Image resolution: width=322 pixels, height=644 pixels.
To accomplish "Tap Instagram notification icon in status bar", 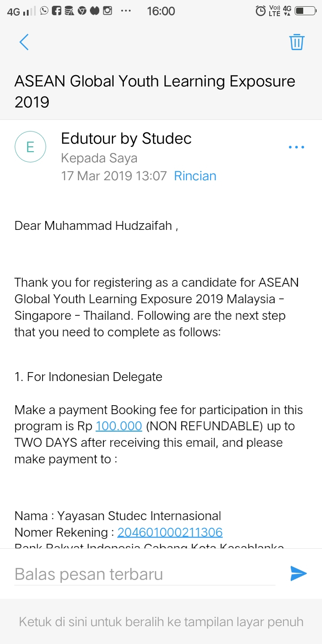I will pyautogui.click(x=107, y=10).
